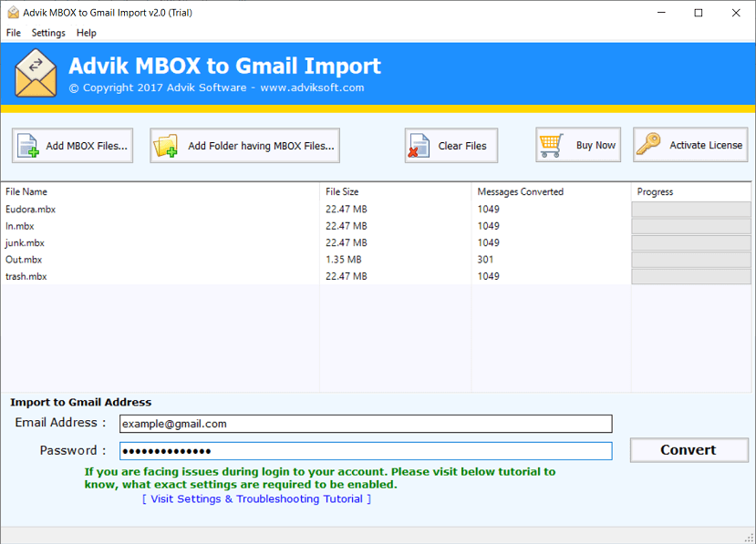Open the Help menu
756x544 pixels.
point(87,33)
